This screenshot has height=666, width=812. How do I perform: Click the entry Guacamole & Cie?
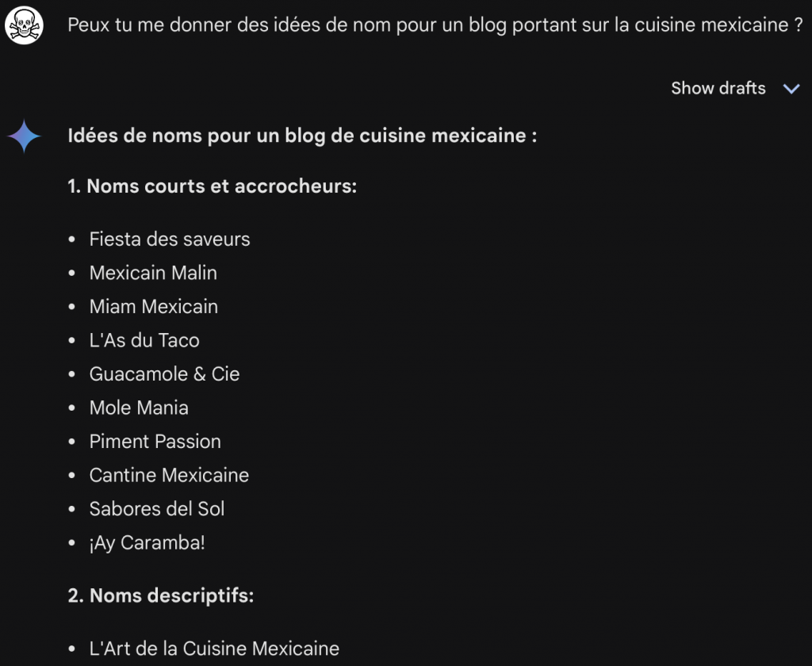[x=164, y=373]
